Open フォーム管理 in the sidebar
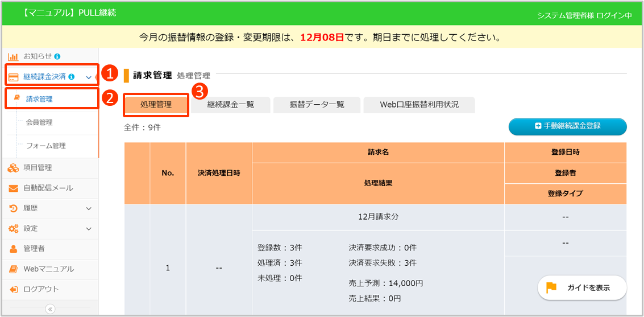The image size is (644, 317). (45, 146)
